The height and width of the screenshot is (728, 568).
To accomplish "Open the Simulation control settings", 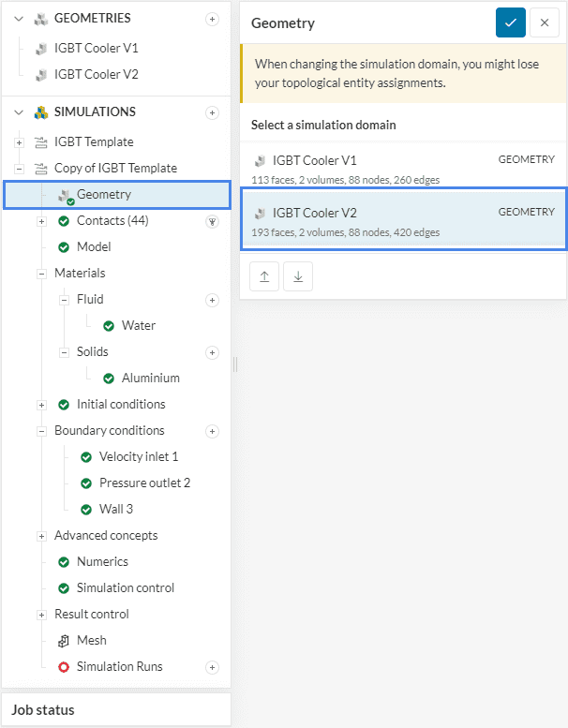I will [x=125, y=588].
